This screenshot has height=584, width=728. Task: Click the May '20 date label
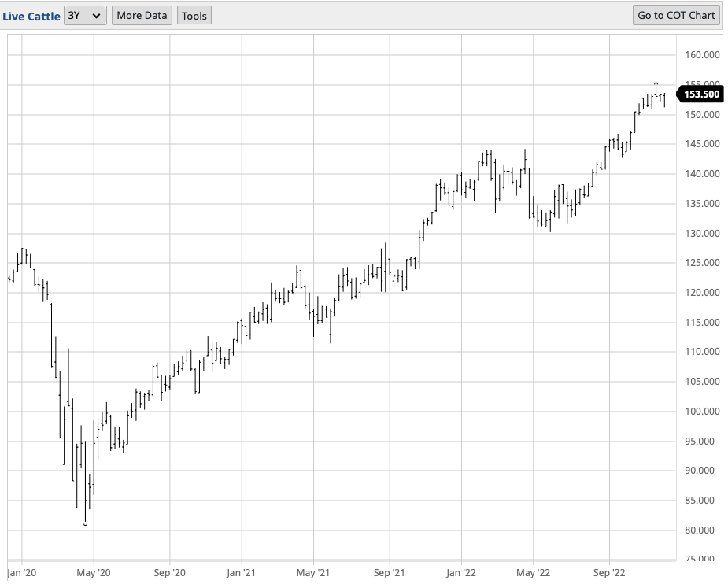94,573
